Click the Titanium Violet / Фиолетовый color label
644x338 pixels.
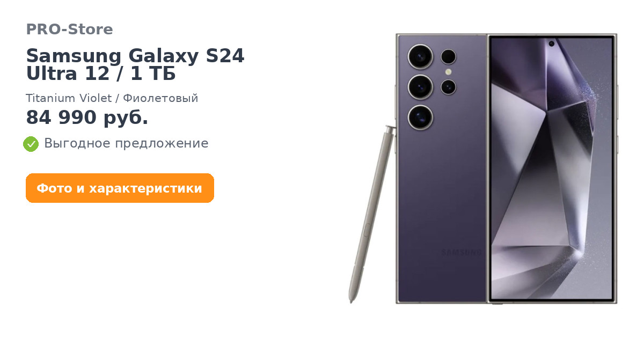pos(112,98)
